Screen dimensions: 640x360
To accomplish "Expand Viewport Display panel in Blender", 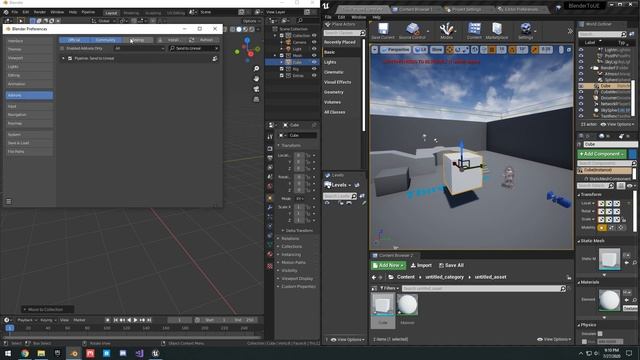I will (x=297, y=278).
